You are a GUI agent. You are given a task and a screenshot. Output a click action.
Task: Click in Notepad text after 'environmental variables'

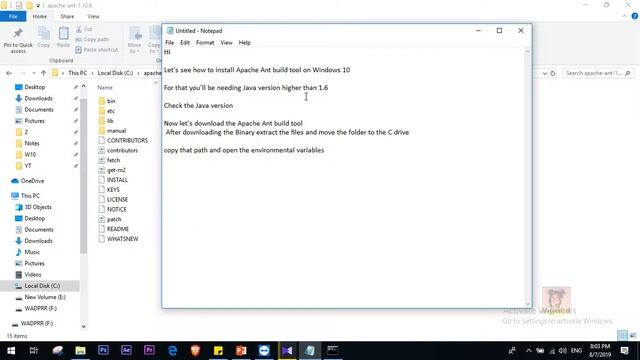click(x=325, y=150)
